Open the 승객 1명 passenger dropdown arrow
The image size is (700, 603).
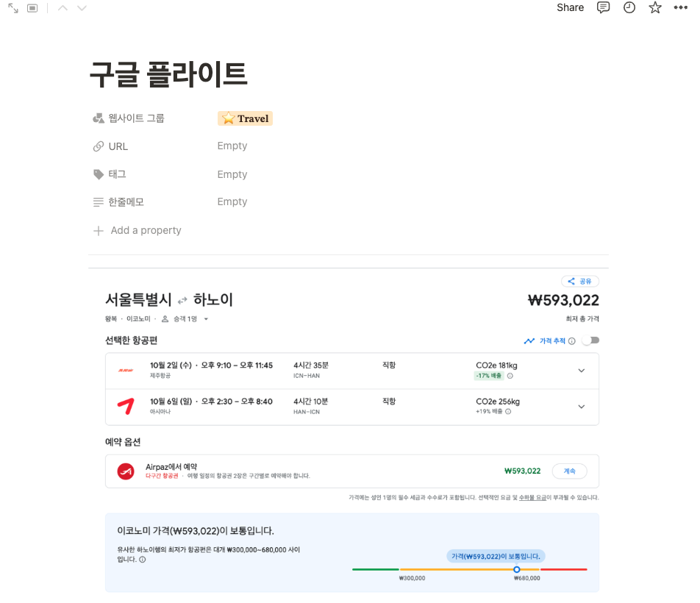click(x=206, y=319)
